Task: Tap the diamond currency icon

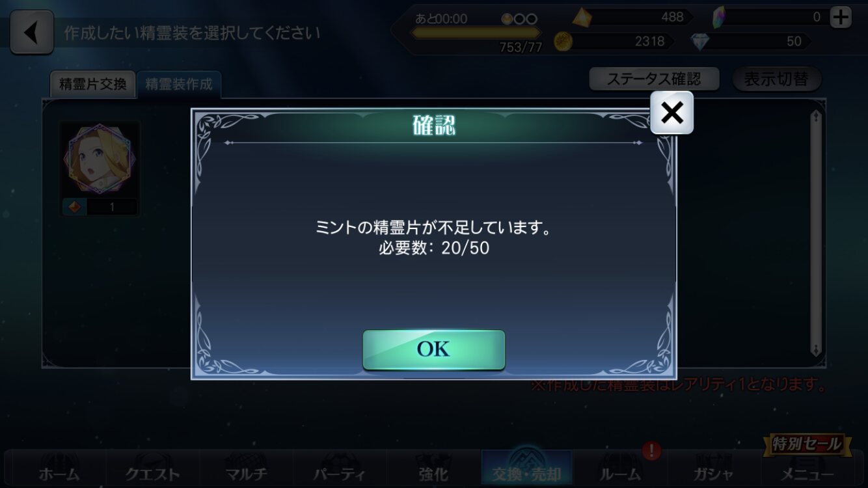Action: coord(700,42)
